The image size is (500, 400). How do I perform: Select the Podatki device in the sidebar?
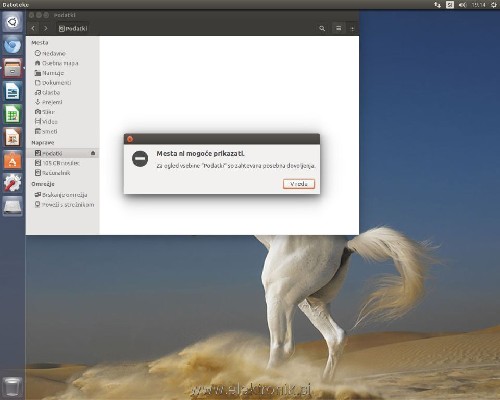tap(62, 153)
